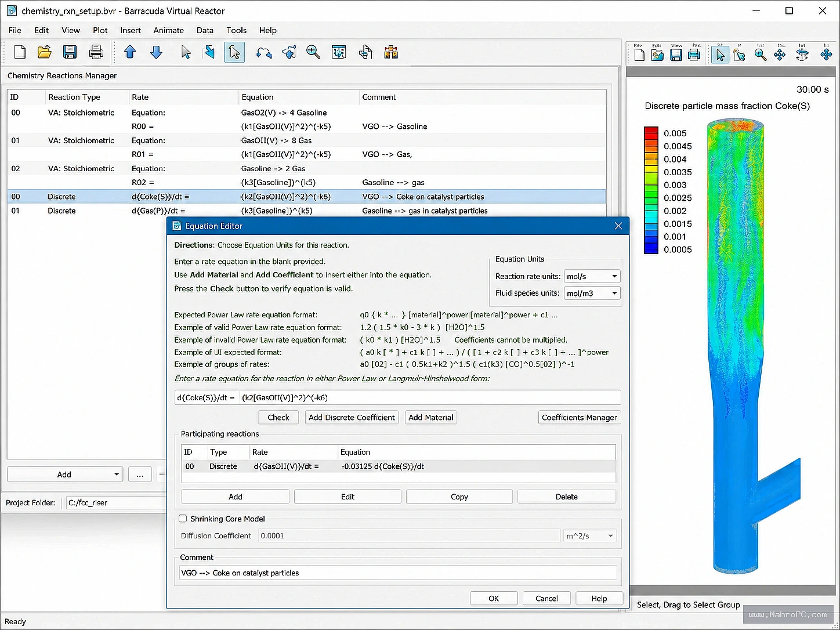
Task: Open the Diffusion Coefficient units dropdown
Action: click(590, 535)
